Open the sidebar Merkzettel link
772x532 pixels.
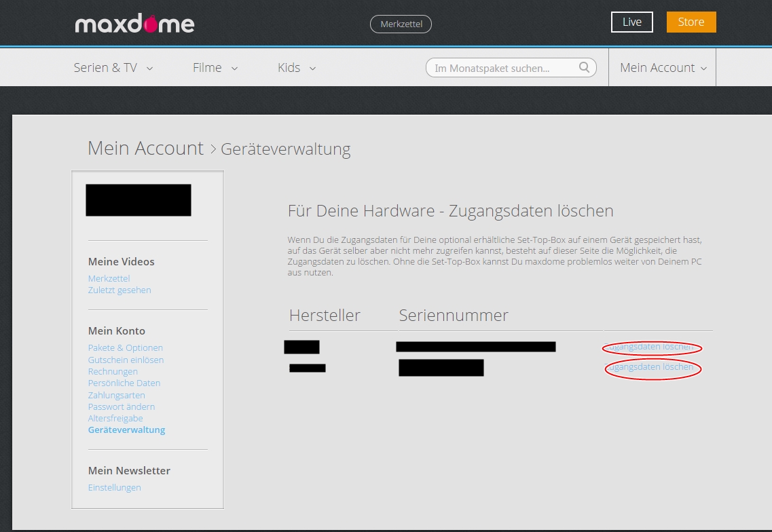[109, 278]
